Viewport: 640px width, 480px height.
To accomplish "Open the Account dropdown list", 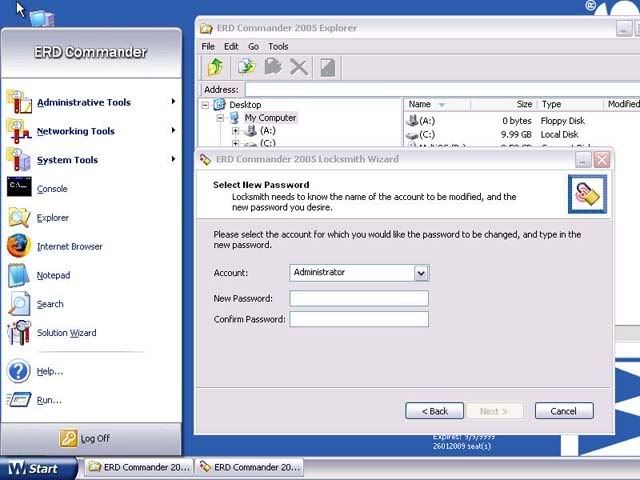I will coord(421,273).
